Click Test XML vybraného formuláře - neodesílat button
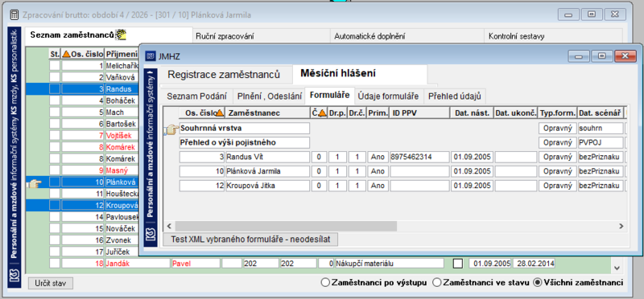 [250, 239]
